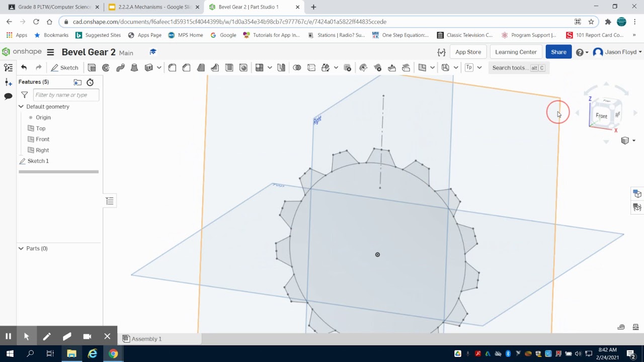Viewport: 644px width, 362px height.
Task: Select the Shell tool
Action: (x=229, y=68)
